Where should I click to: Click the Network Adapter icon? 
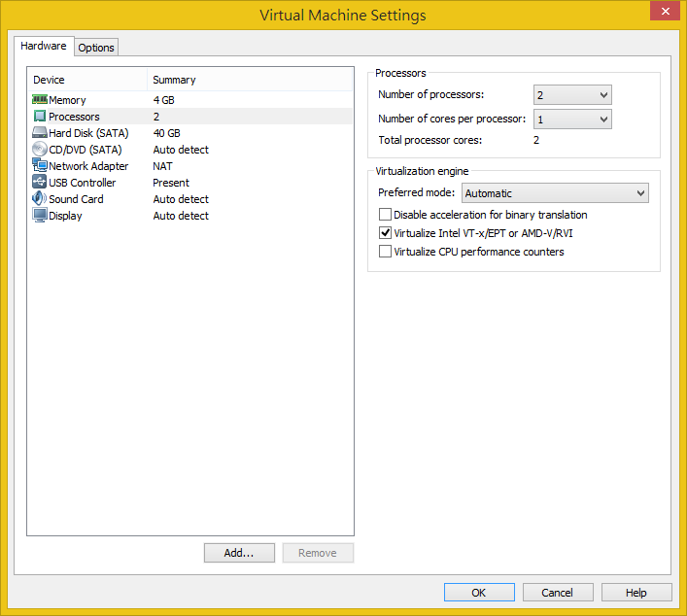click(40, 165)
